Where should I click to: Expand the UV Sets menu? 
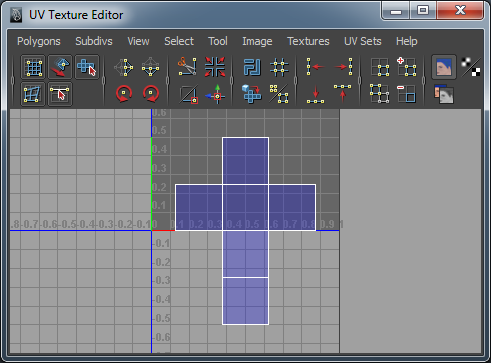(x=363, y=41)
